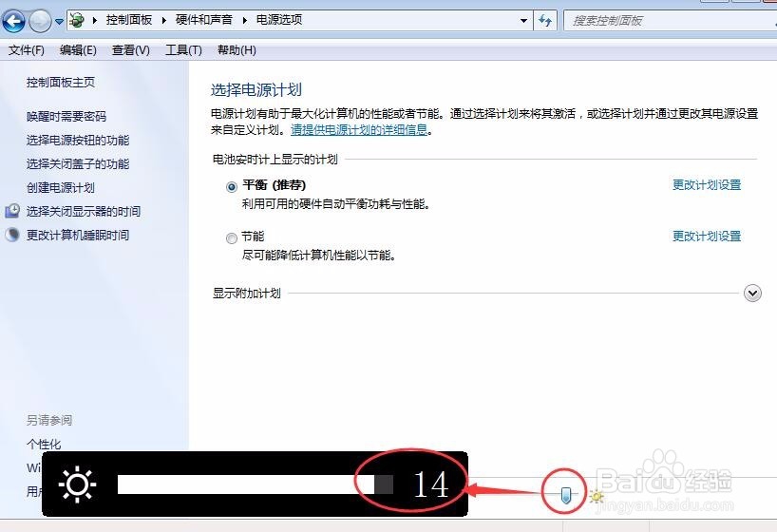Screen dimensions: 777x532
Task: Go to 控制面板主页
Action: [61, 83]
